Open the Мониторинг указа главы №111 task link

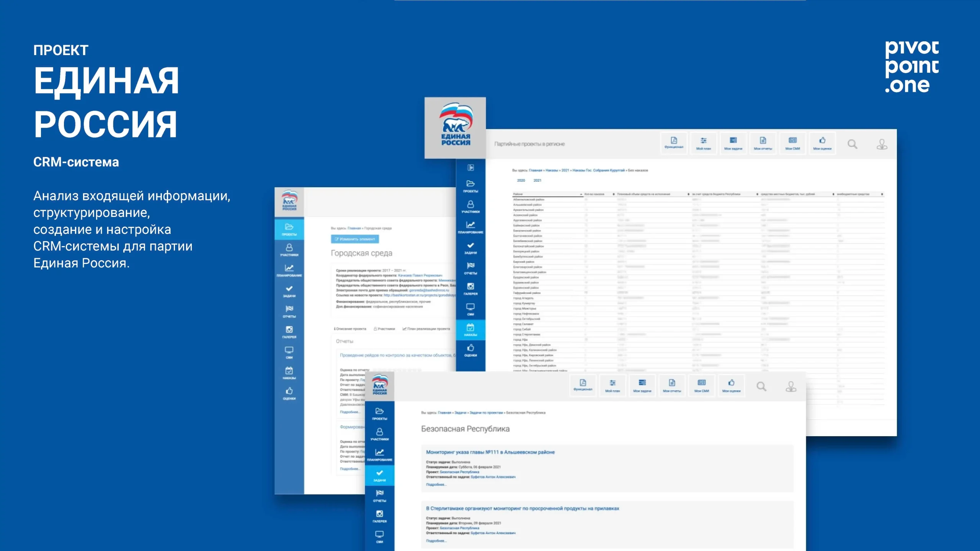pyautogui.click(x=490, y=452)
